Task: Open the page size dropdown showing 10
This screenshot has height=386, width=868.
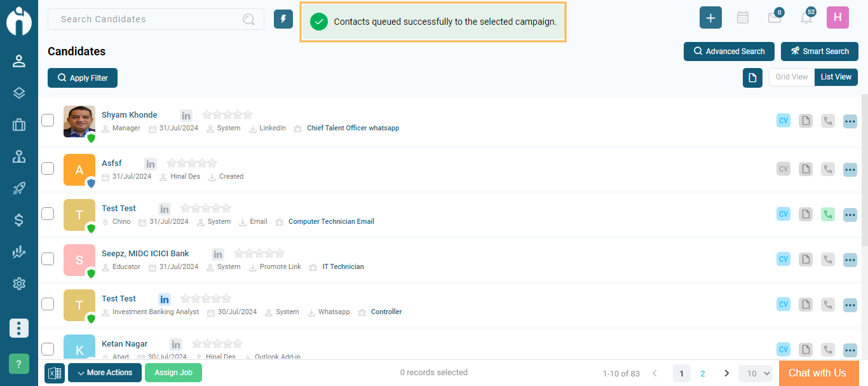Action: (x=755, y=373)
